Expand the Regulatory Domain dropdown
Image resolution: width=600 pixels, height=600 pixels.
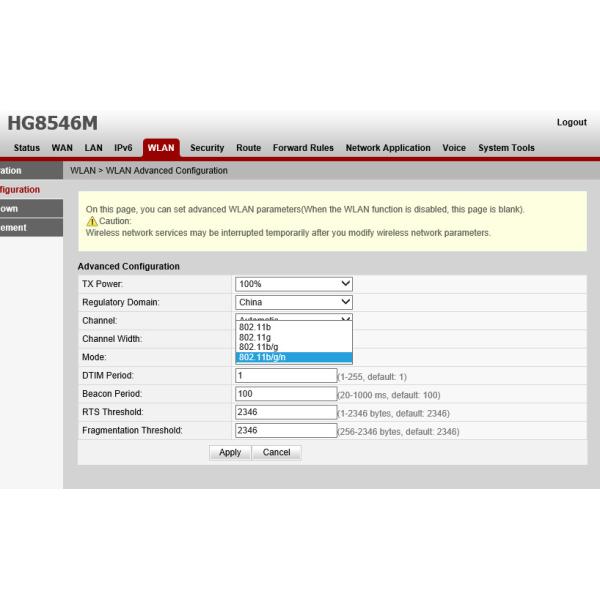294,302
